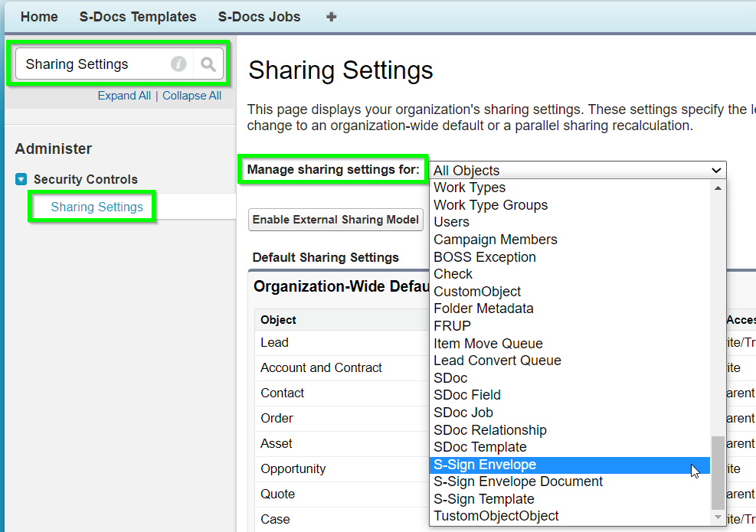
Task: Select Folder Metadata option
Action: coord(569,308)
